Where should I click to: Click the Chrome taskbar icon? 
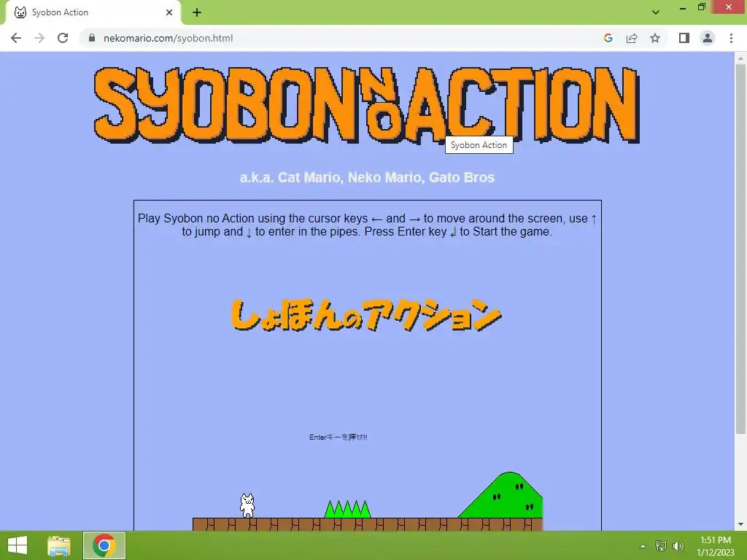[104, 545]
